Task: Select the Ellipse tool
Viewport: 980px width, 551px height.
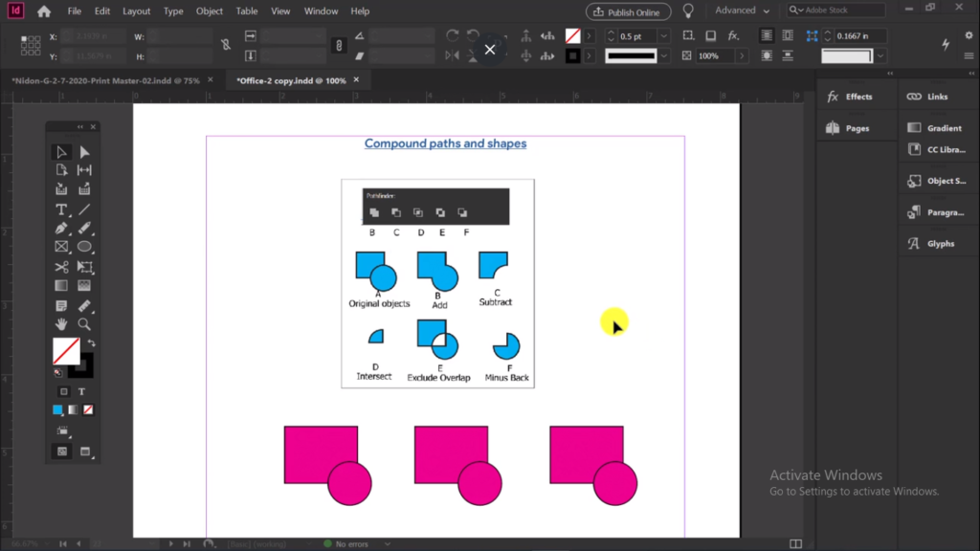Action: point(84,247)
